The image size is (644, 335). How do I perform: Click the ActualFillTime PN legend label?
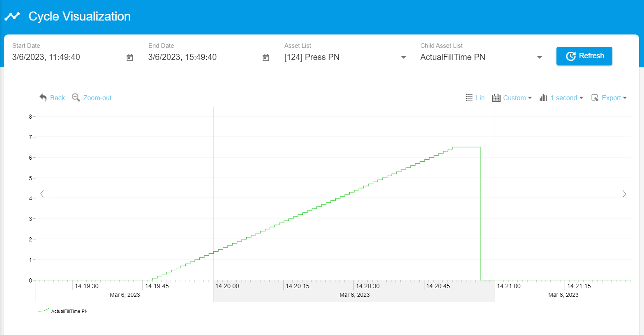(69, 311)
